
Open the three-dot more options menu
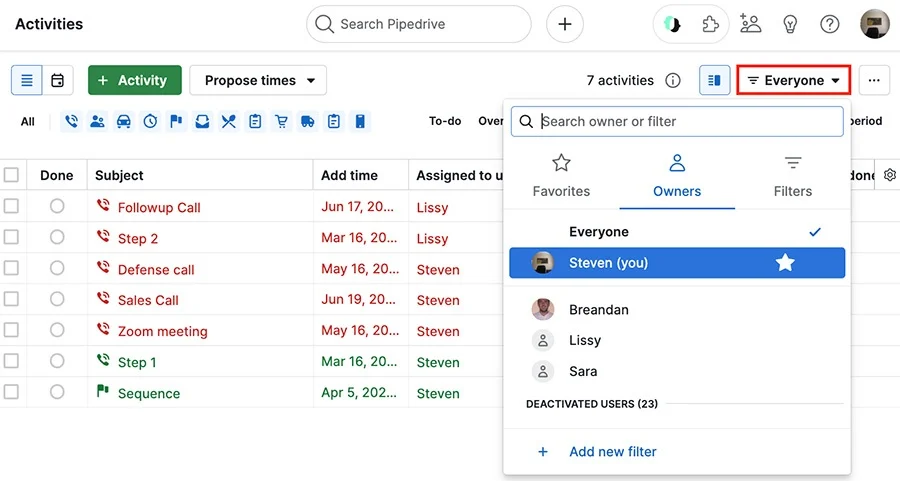click(x=874, y=80)
